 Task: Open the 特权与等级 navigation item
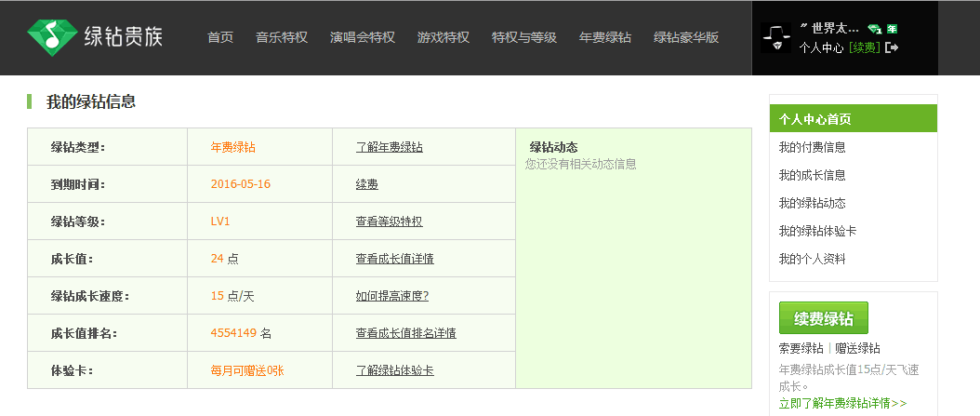[523, 37]
